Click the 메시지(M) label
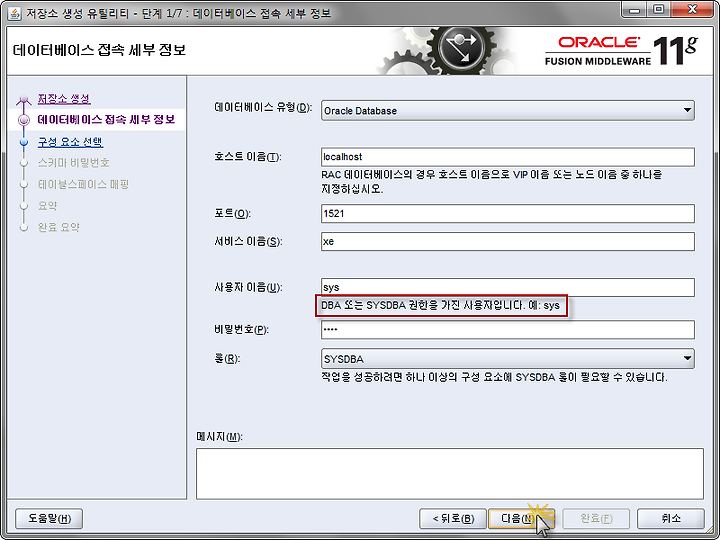 pos(219,437)
